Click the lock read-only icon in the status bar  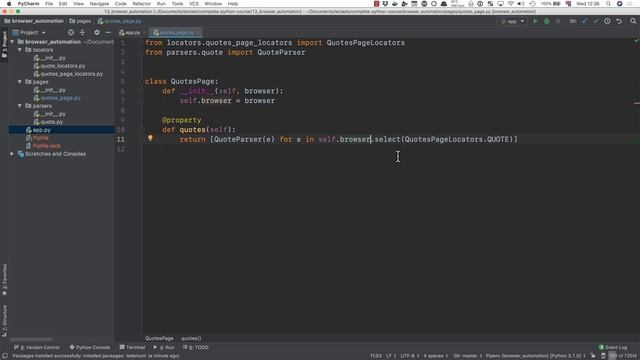point(593,356)
